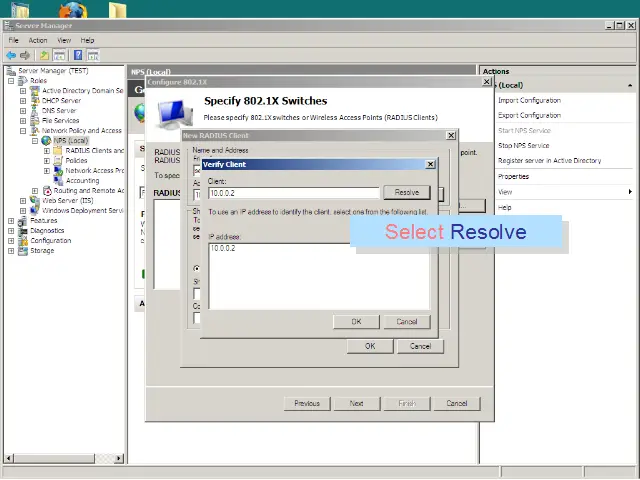This screenshot has width=640, height=480.
Task: Click the DNS Server icon in tree
Action: point(35,111)
